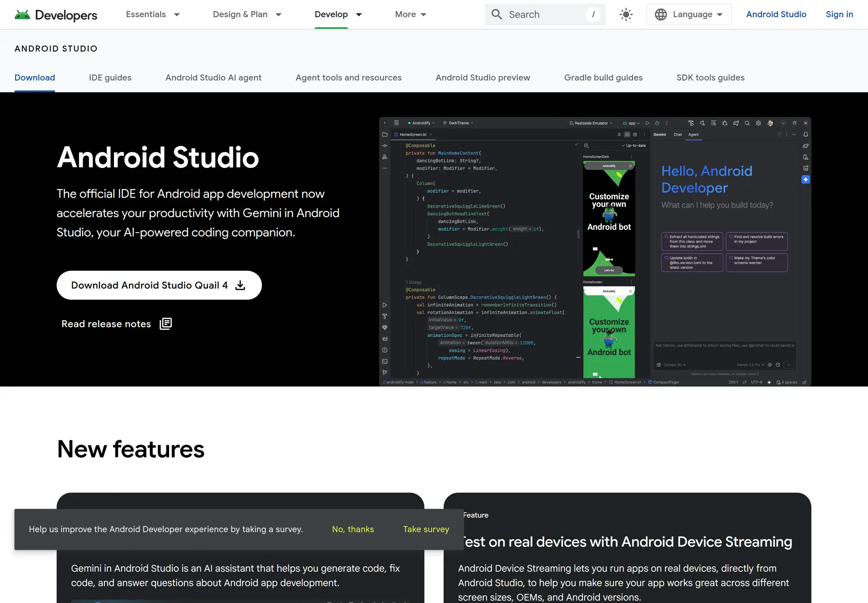Image resolution: width=868 pixels, height=603 pixels.
Task: Click the Android Studio hero title
Action: [158, 157]
